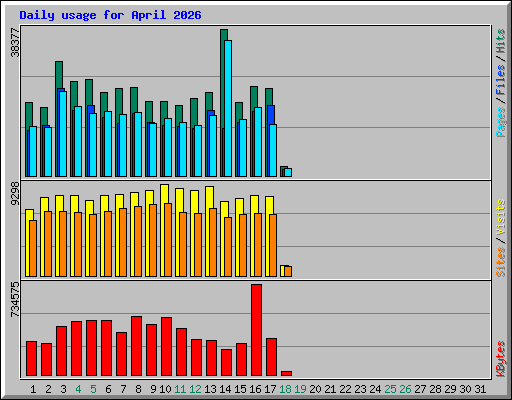
Task: Click the tall cyan Pages bar on day 14
Action: (x=228, y=108)
